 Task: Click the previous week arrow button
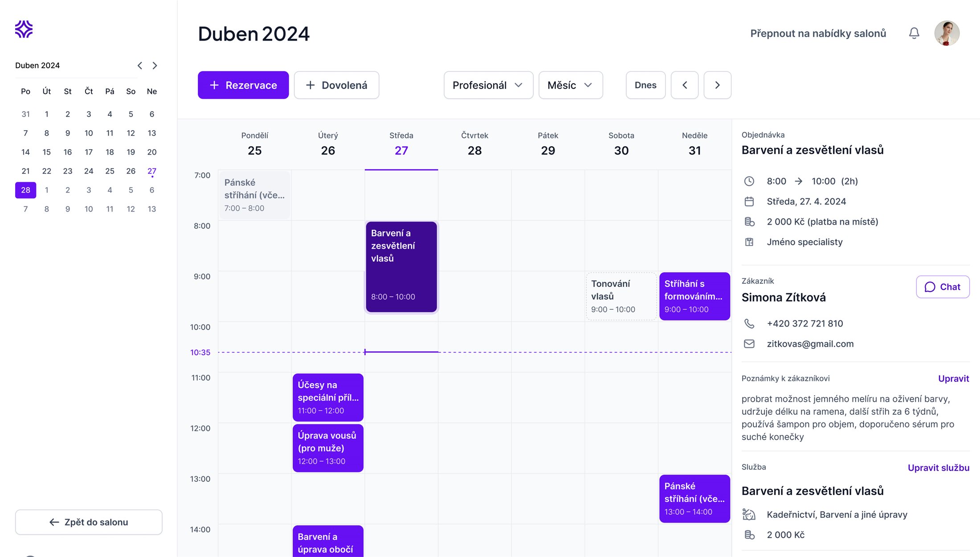click(x=685, y=85)
